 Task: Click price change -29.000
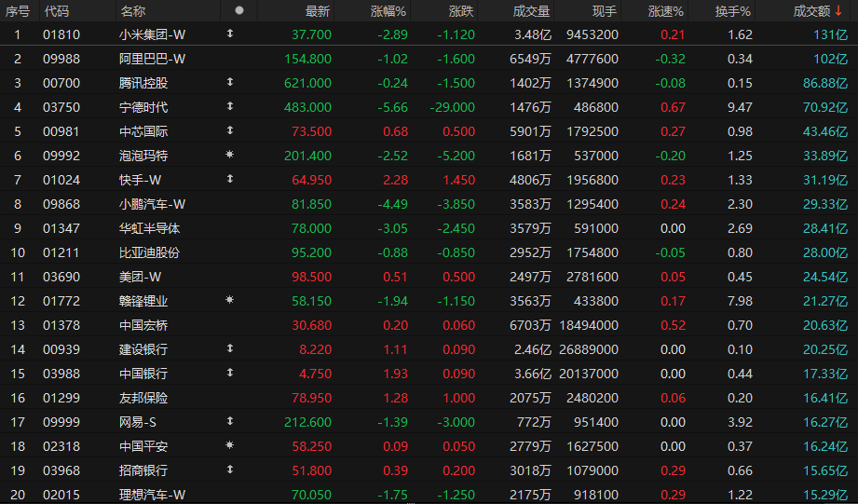coord(452,107)
